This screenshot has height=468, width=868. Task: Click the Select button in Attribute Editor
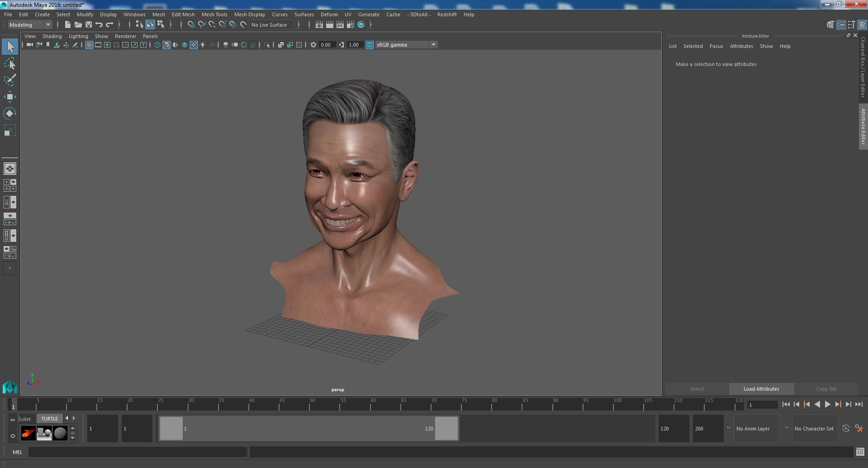click(697, 389)
